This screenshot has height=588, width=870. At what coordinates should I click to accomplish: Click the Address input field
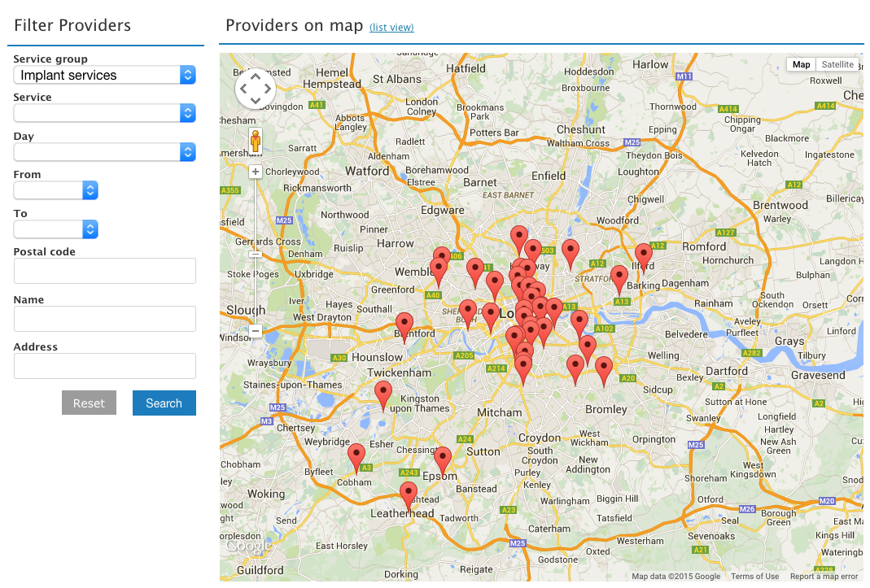[x=104, y=366]
